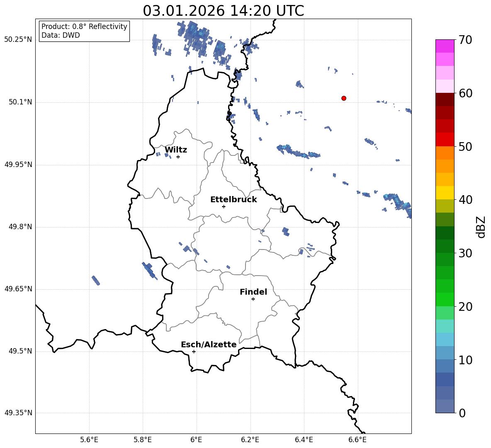Click the yellow colorbar segment at 40
The image size is (491, 448).
click(x=445, y=193)
